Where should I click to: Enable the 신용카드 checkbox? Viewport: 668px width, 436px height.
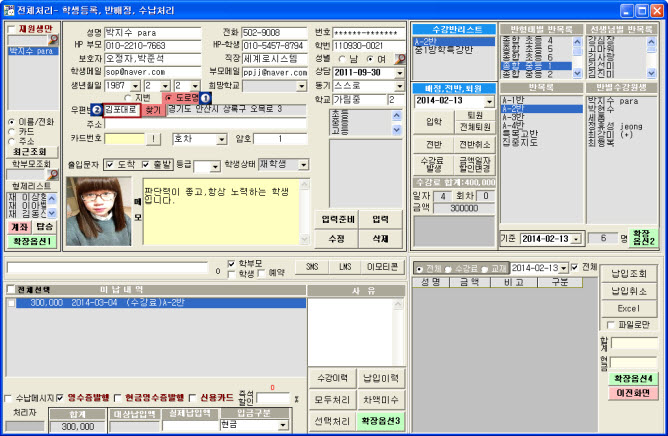[x=193, y=398]
